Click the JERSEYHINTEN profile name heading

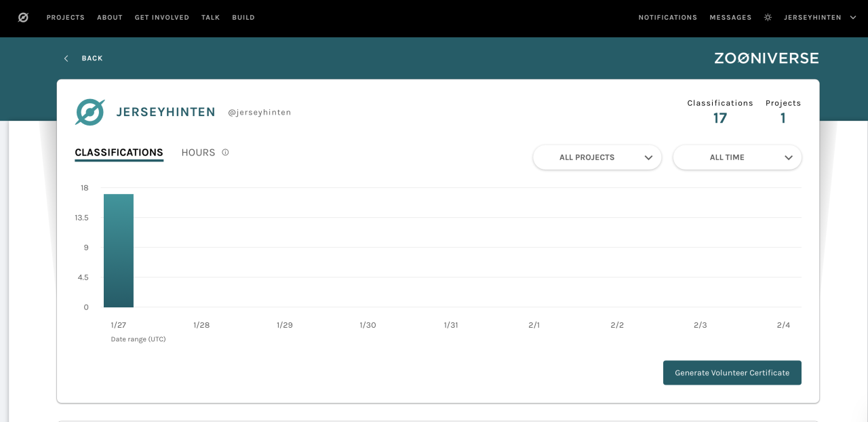coord(165,112)
